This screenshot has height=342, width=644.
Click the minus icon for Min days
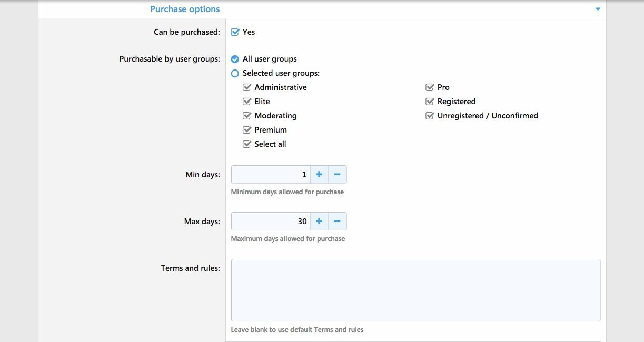point(337,175)
